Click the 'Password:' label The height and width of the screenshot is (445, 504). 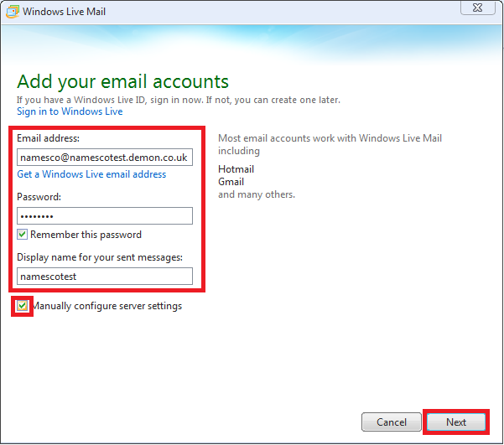point(39,197)
